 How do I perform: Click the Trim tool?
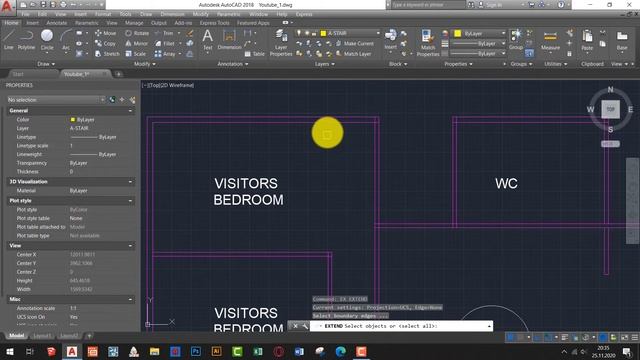164,33
